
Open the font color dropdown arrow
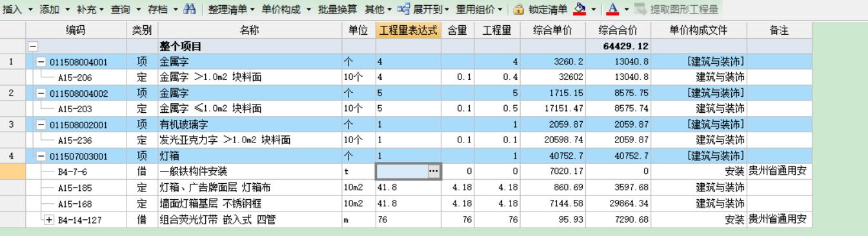(x=626, y=10)
